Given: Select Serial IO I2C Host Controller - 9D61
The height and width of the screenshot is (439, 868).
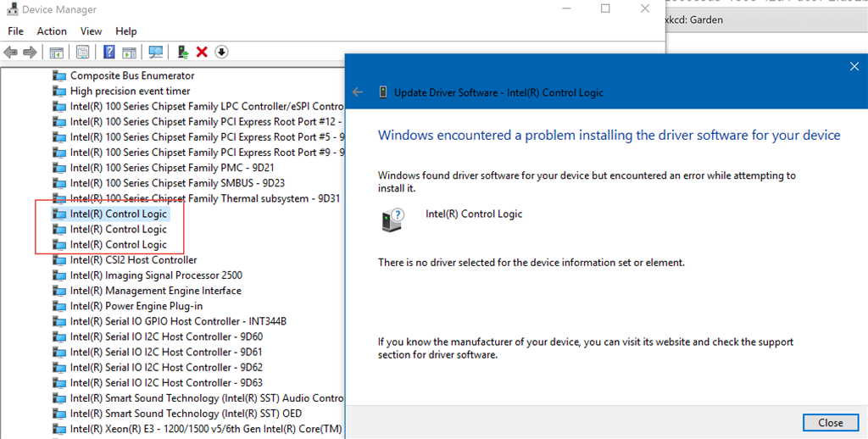Looking at the screenshot, I should point(157,352).
